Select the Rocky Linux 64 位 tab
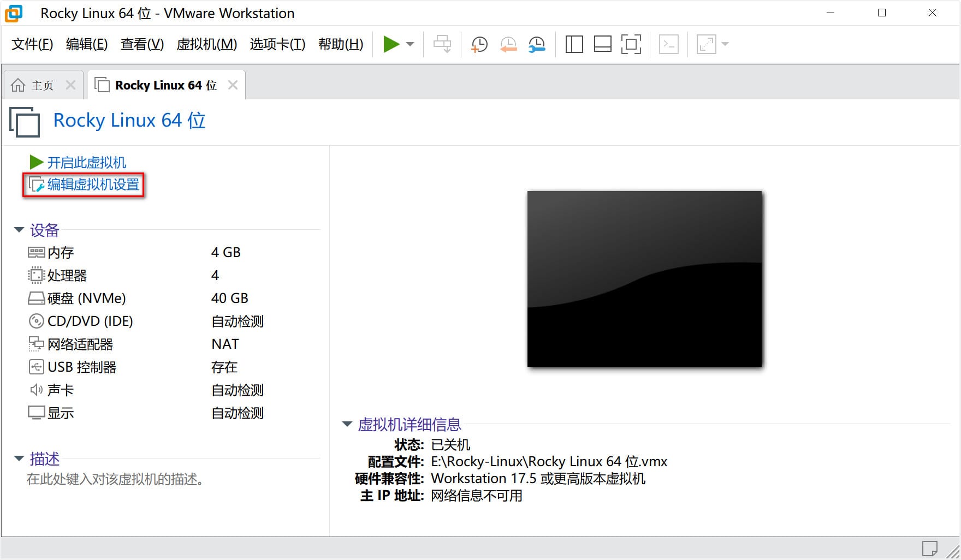The height and width of the screenshot is (560, 961). (166, 85)
